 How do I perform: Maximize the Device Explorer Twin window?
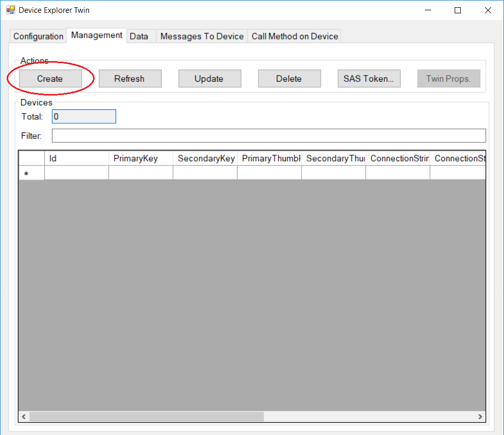pos(458,10)
